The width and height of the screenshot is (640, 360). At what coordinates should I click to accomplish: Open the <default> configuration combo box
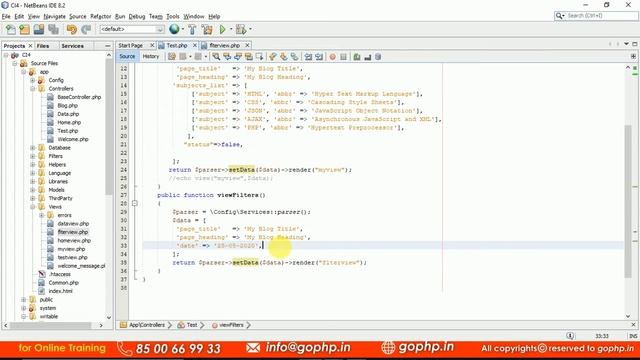pyautogui.click(x=132, y=29)
